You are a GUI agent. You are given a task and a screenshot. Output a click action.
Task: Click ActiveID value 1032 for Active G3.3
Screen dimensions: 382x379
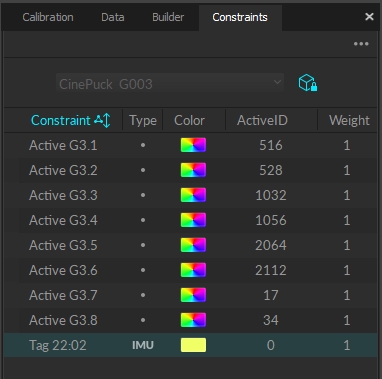[x=271, y=195]
